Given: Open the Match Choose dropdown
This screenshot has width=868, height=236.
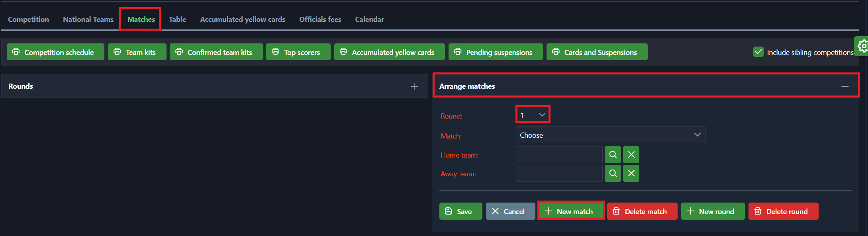Looking at the screenshot, I should click(610, 135).
